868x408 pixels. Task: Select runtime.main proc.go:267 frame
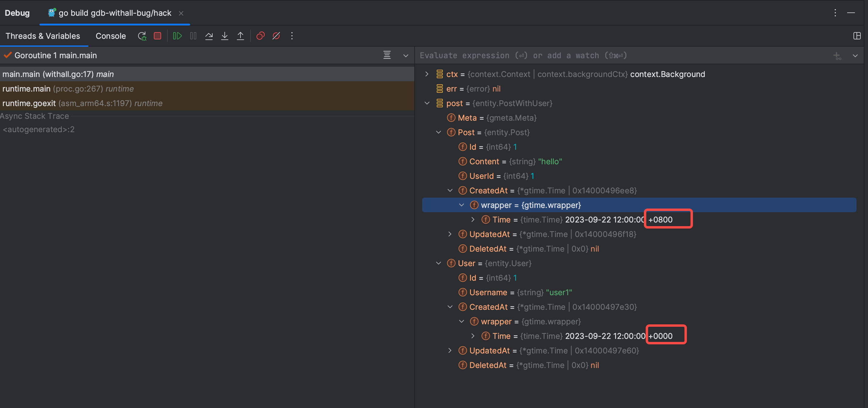pyautogui.click(x=207, y=88)
